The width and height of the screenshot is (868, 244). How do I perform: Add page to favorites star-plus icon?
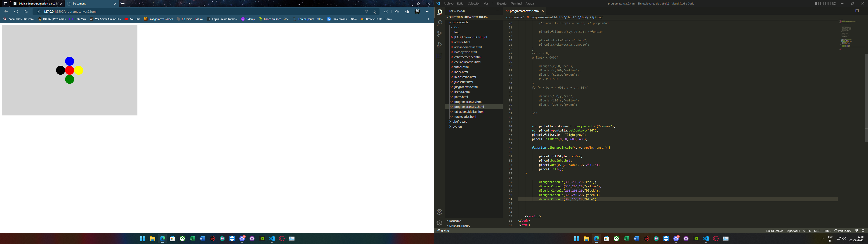click(x=374, y=12)
